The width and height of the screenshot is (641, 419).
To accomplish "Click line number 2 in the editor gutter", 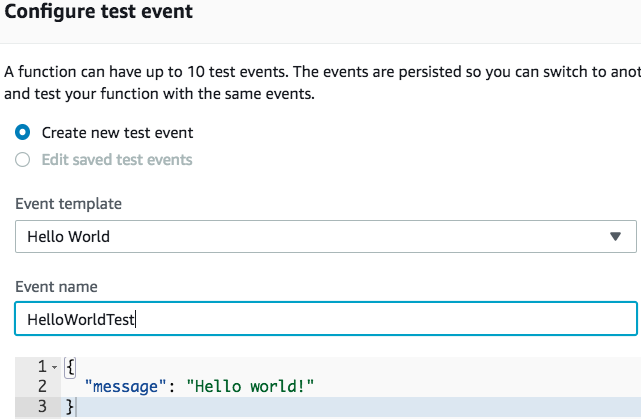I will click(41, 386).
